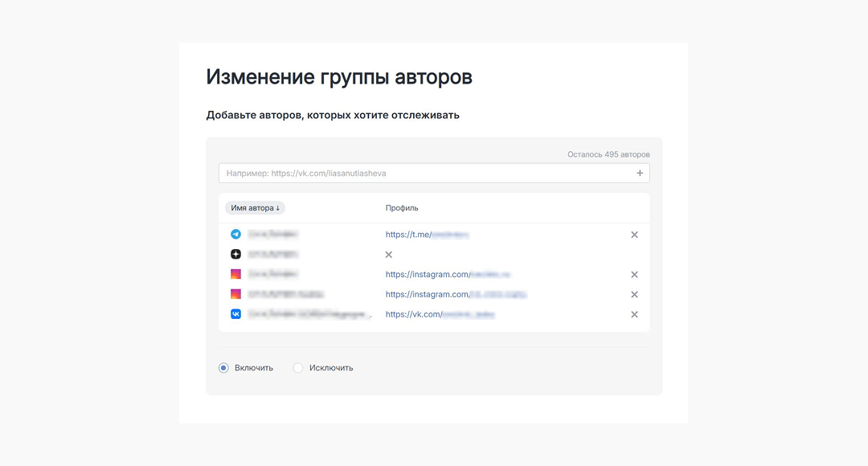Select the "Включить" radio option
This screenshot has width=868, height=466.
[224, 368]
